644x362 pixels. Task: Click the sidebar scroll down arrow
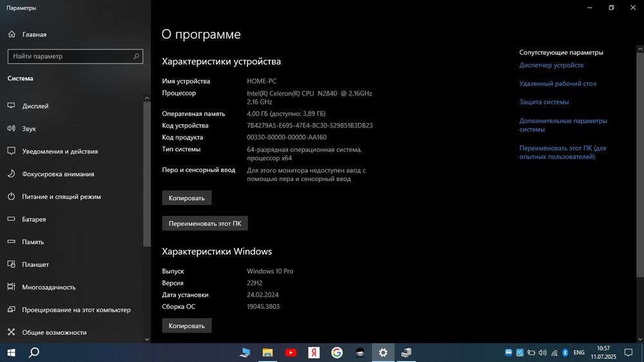[x=147, y=339]
